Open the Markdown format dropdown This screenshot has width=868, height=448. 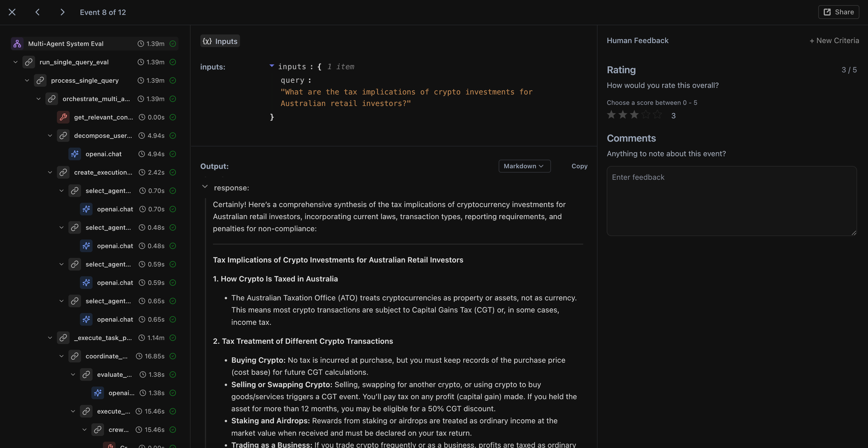(x=524, y=166)
